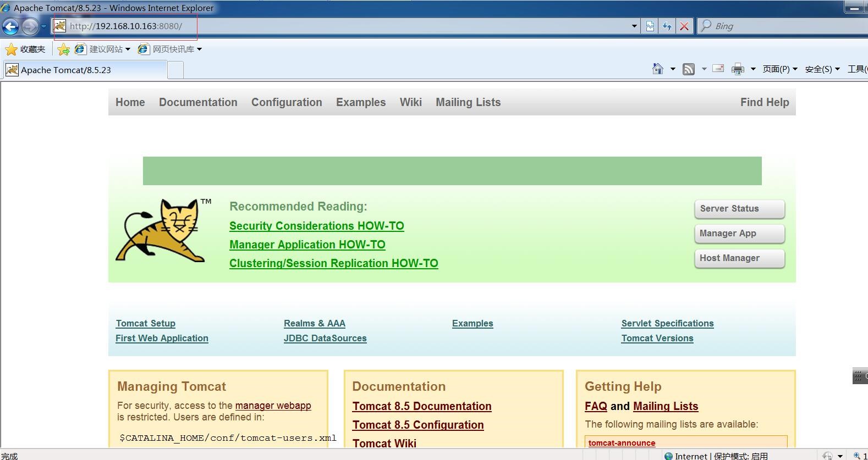Image resolution: width=868 pixels, height=460 pixels.
Task: Open the 工具 Tools menu
Action: (857, 69)
